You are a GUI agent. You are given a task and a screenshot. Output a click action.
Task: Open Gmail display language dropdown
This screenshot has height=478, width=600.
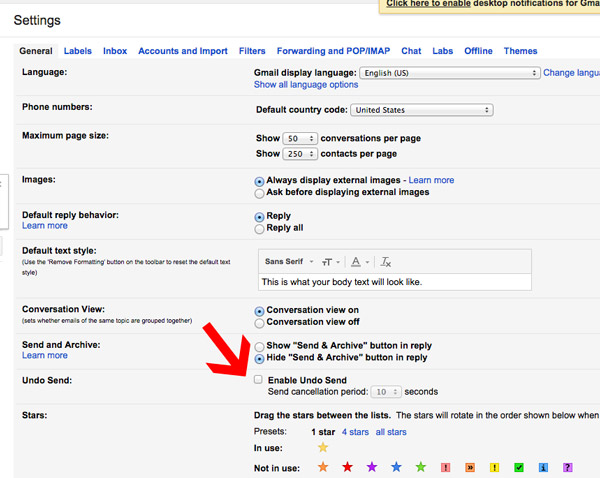pyautogui.click(x=450, y=73)
